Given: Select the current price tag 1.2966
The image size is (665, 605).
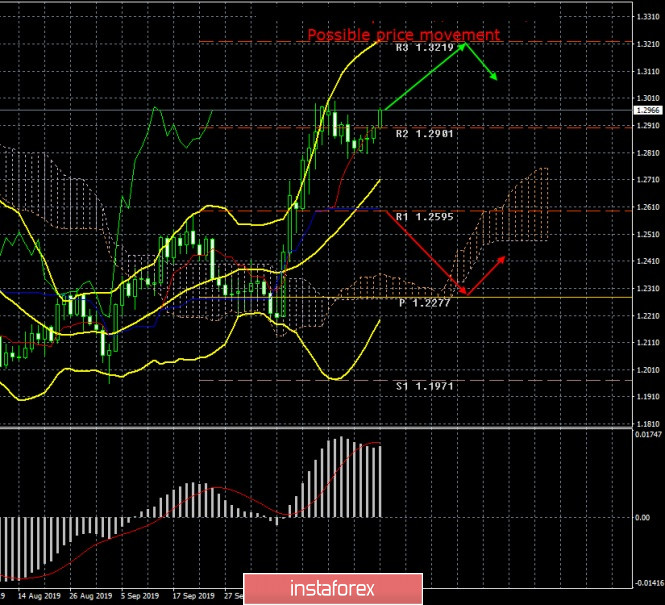Looking at the screenshot, I should point(648,110).
